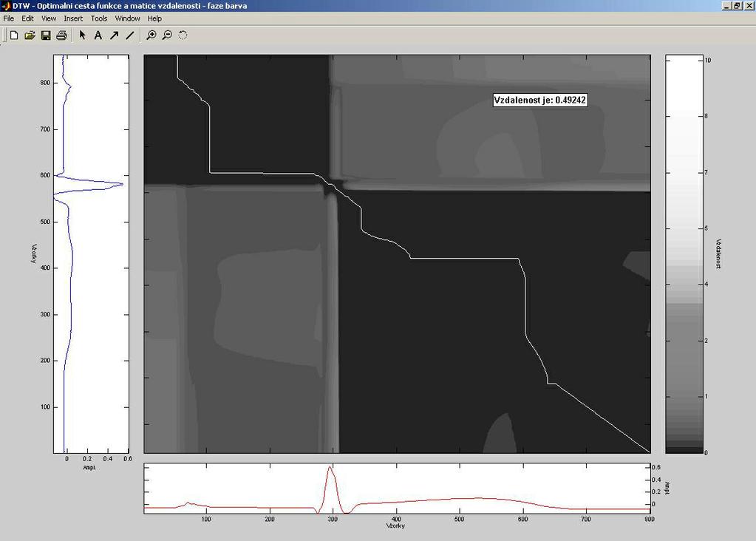756x541 pixels.
Task: Print the figure with the printer icon
Action: click(62, 35)
